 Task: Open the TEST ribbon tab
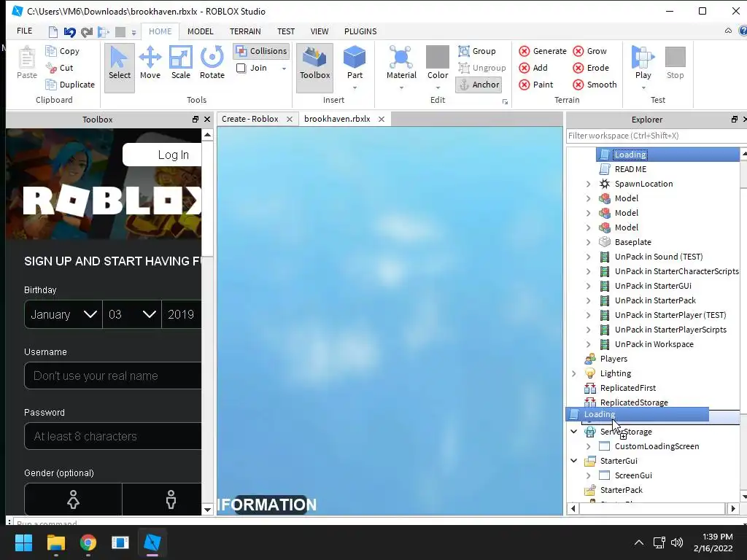click(x=286, y=31)
